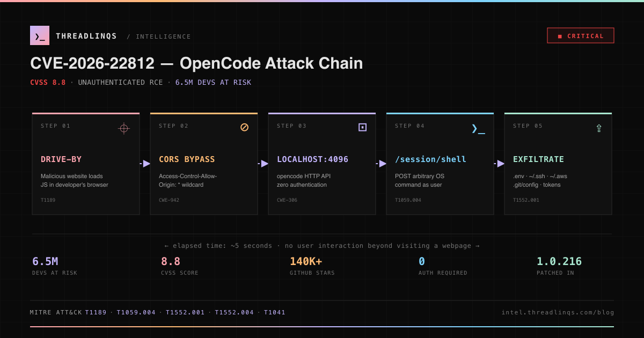Click the crosshair icon on STEP 01
The height and width of the screenshot is (338, 644).
(x=124, y=128)
